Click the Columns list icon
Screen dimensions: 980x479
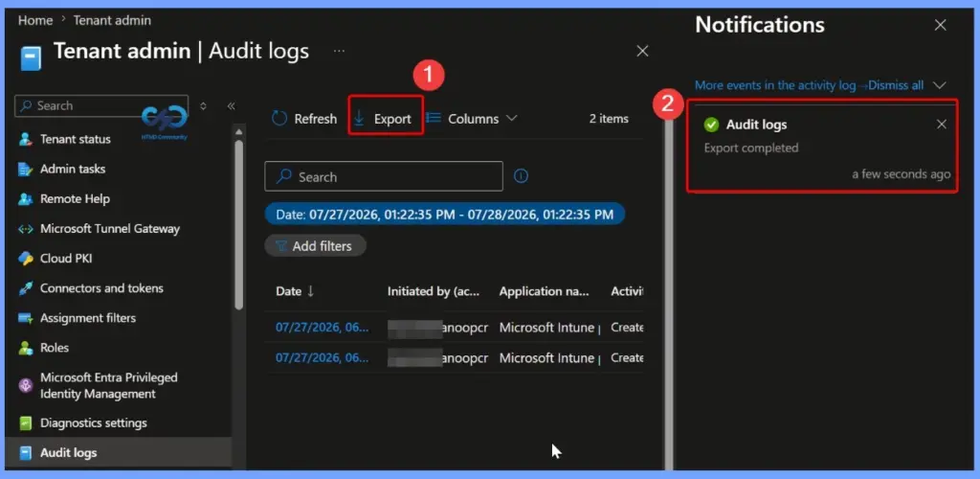pyautogui.click(x=434, y=118)
